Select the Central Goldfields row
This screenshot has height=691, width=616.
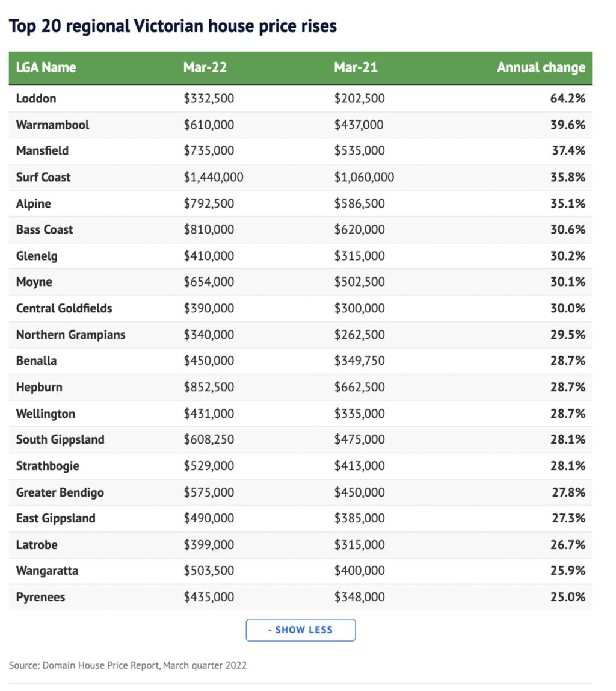coord(300,308)
